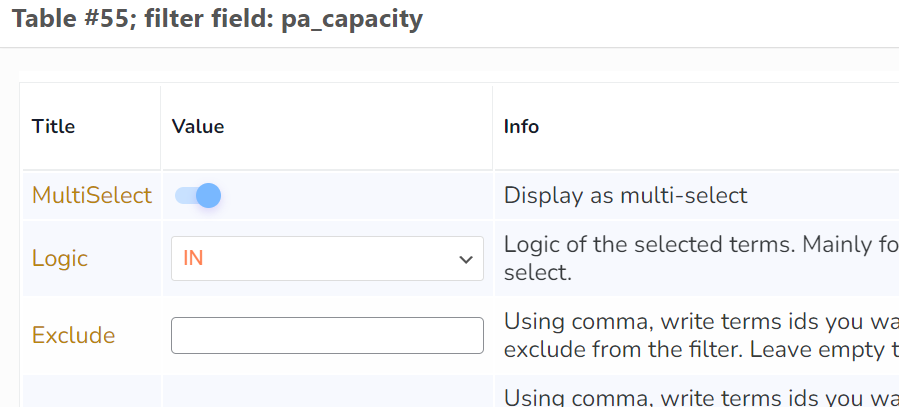Click the Title column header
This screenshot has width=899, height=407.
pyautogui.click(x=53, y=126)
